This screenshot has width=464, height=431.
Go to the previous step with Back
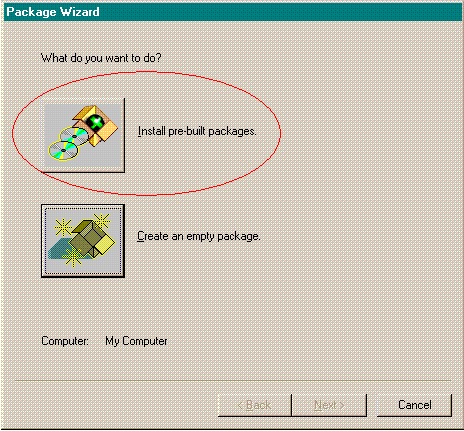click(x=255, y=405)
